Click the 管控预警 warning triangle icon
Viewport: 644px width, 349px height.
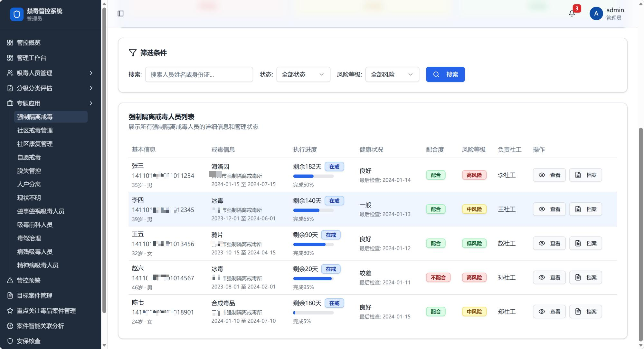(x=10, y=280)
